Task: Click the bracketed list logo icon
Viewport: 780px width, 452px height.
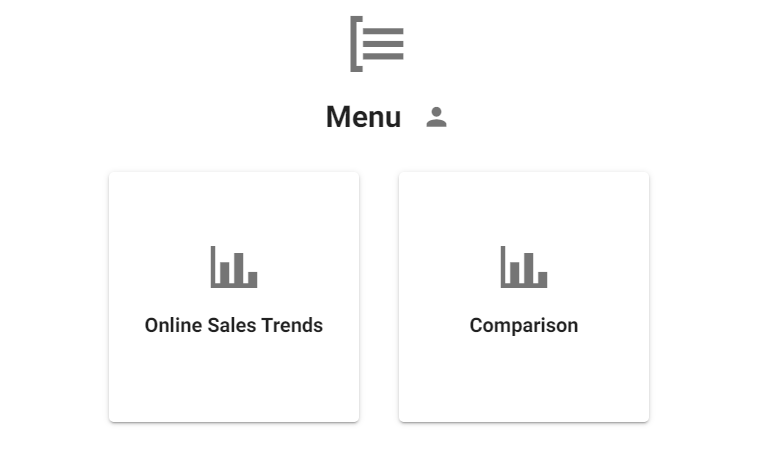Action: [377, 44]
